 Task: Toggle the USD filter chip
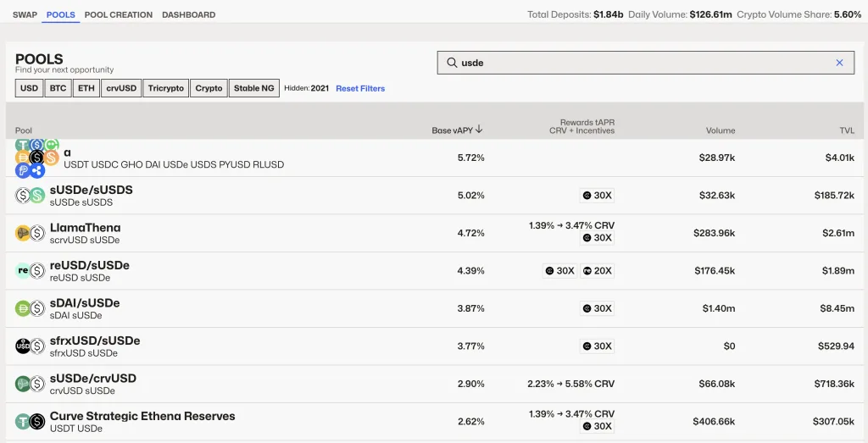point(30,88)
